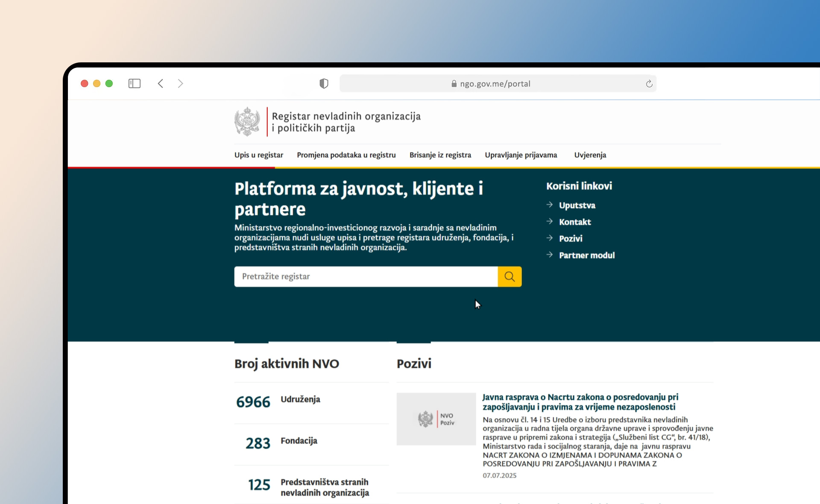Click into the Pretražite registar search field
This screenshot has width=820, height=504.
click(366, 276)
